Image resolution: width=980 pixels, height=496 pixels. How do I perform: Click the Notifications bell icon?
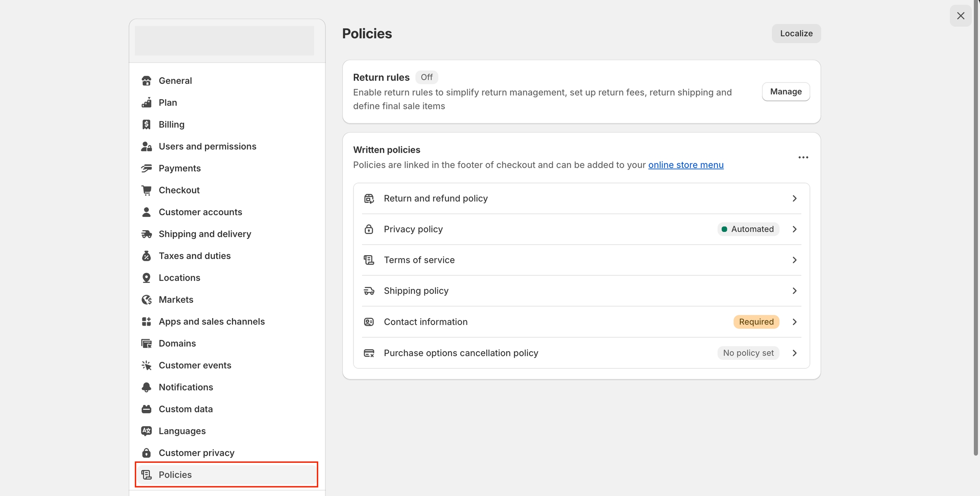[x=146, y=387]
